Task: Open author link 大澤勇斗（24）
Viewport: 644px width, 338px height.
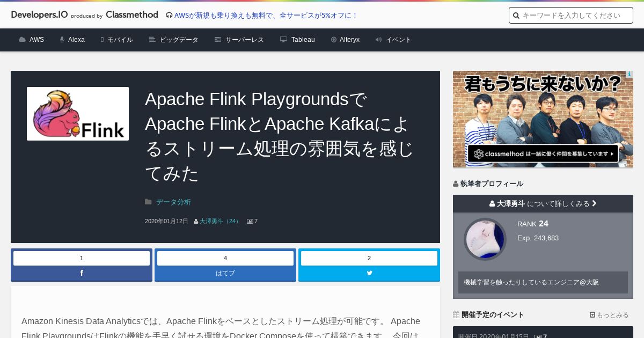Action: (x=221, y=221)
